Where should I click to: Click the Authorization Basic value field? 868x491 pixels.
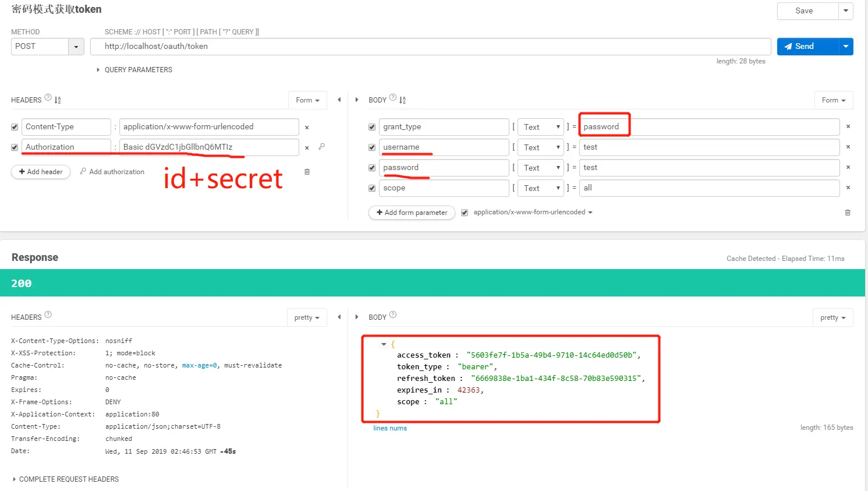pos(209,147)
